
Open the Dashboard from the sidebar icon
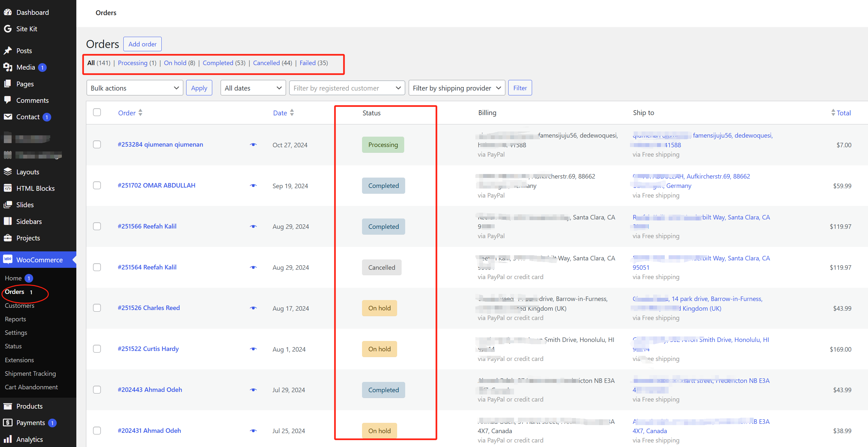pyautogui.click(x=8, y=12)
